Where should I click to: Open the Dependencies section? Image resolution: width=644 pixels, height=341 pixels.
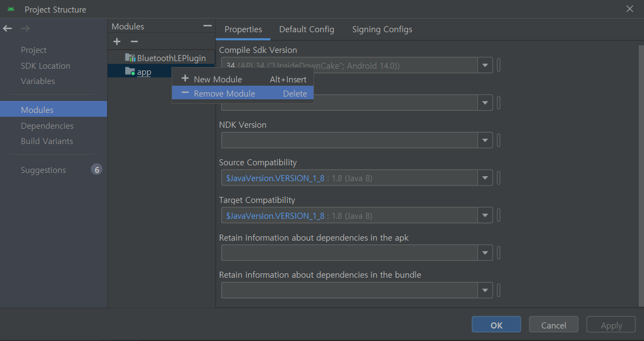click(x=47, y=126)
